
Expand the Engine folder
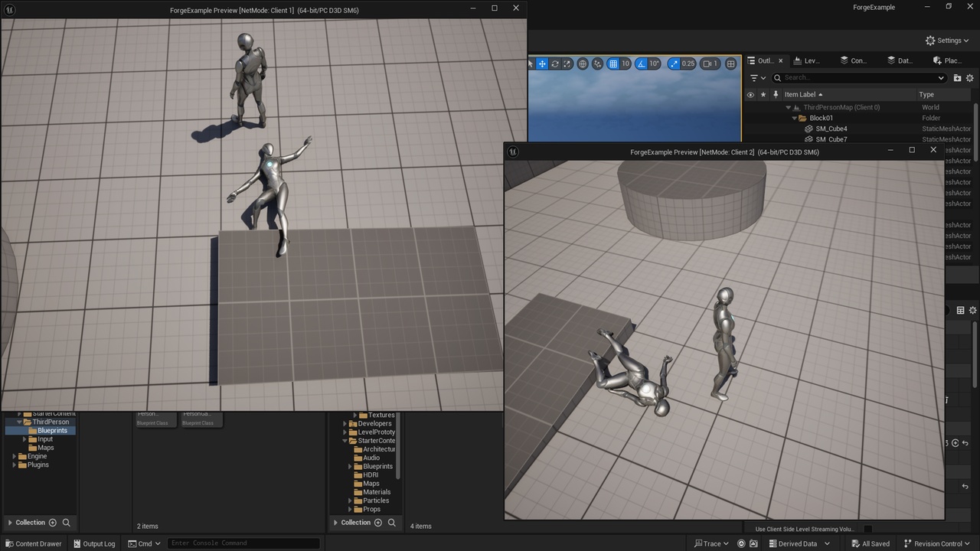point(15,456)
